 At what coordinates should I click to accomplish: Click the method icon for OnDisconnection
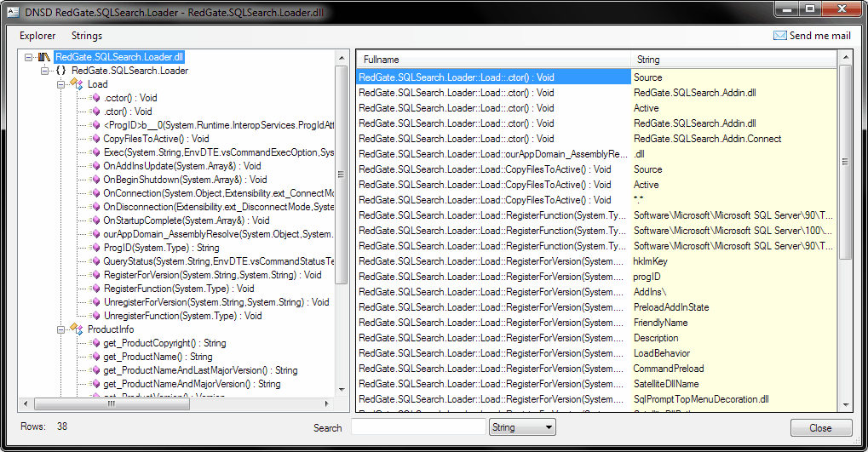(x=95, y=207)
